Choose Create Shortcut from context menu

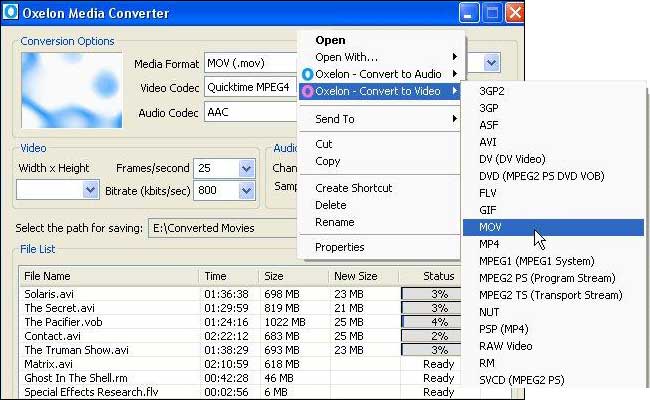pos(353,188)
